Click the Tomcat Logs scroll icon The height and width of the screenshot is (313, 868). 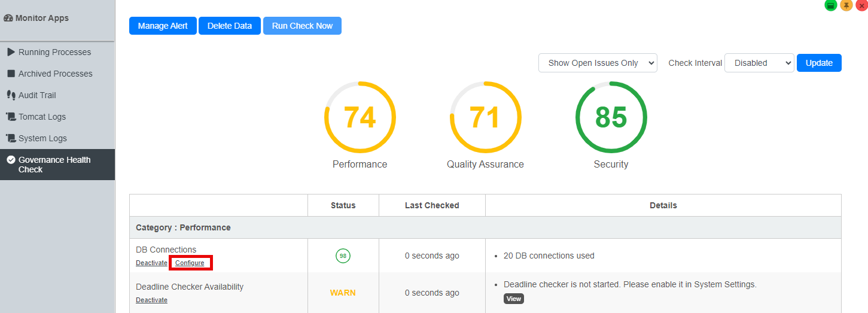[11, 117]
